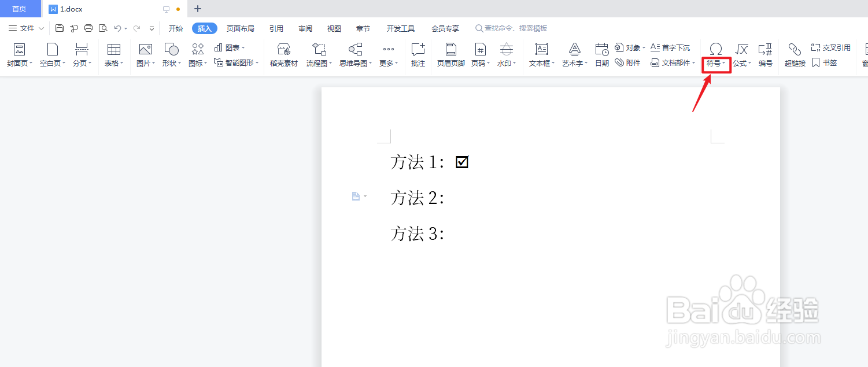Click the 交叉引用 cross-reference button
Viewport: 868px width, 367px height.
pyautogui.click(x=830, y=47)
